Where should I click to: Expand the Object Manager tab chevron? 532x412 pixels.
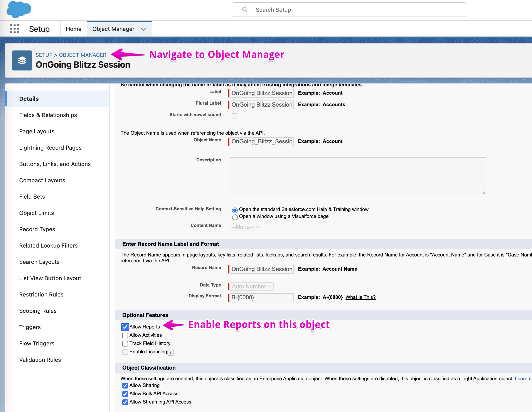143,29
